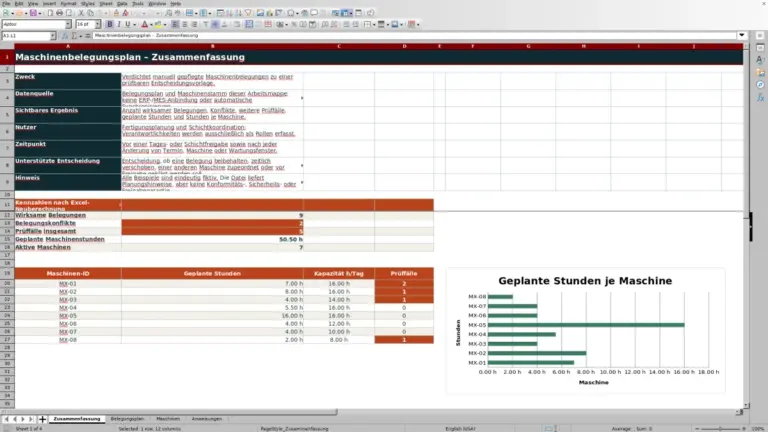Click the add new sheet plus icon
Image resolution: width=768 pixels, height=432 pixels.
point(42,419)
